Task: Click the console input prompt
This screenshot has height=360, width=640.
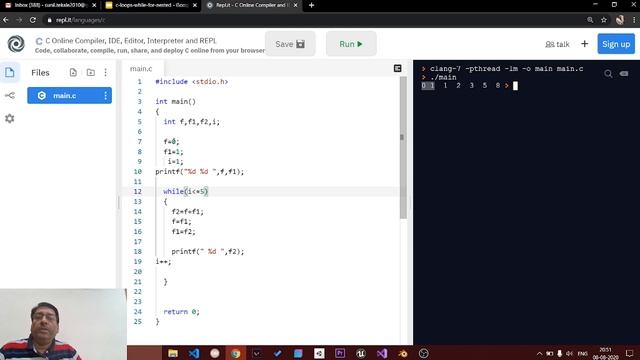Action: click(515, 86)
